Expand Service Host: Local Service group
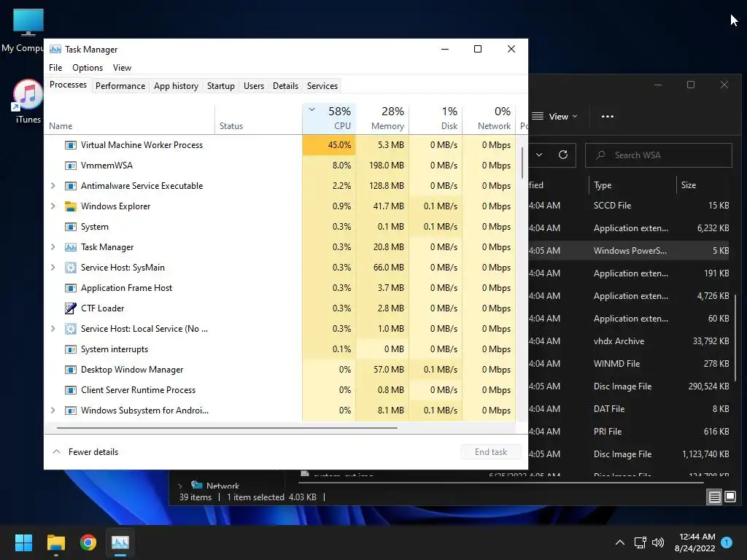 pyautogui.click(x=53, y=329)
